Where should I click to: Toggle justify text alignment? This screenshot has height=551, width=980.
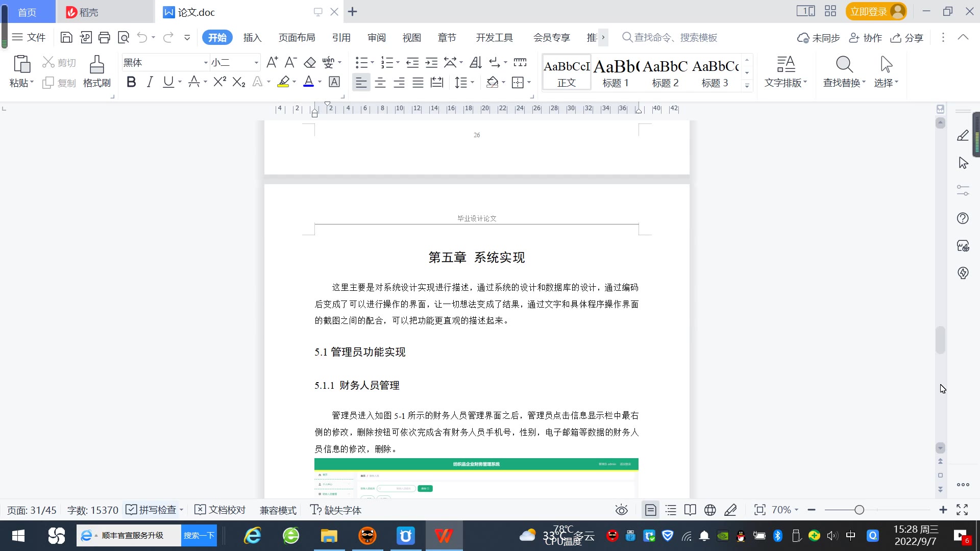click(x=418, y=82)
